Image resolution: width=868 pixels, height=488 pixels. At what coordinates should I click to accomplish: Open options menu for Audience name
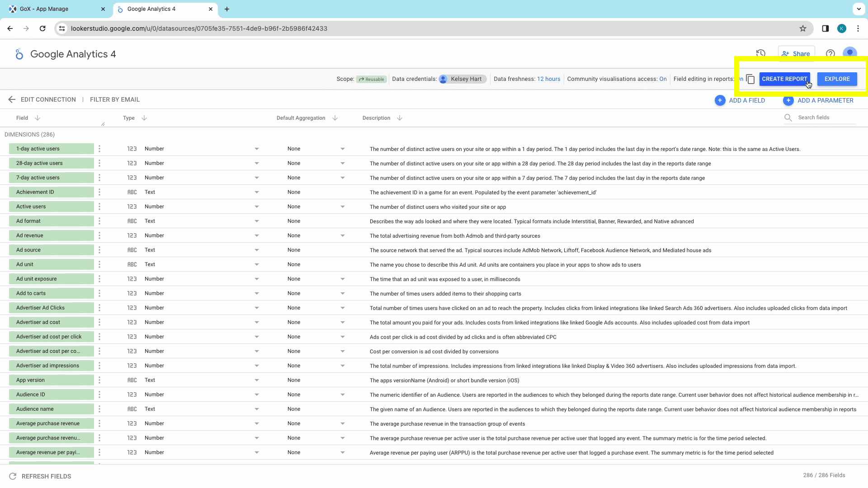point(99,409)
